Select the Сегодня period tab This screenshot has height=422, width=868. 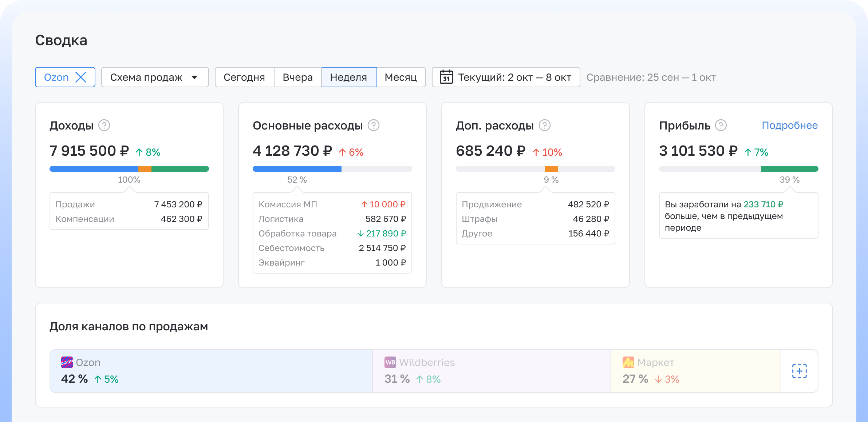point(244,77)
